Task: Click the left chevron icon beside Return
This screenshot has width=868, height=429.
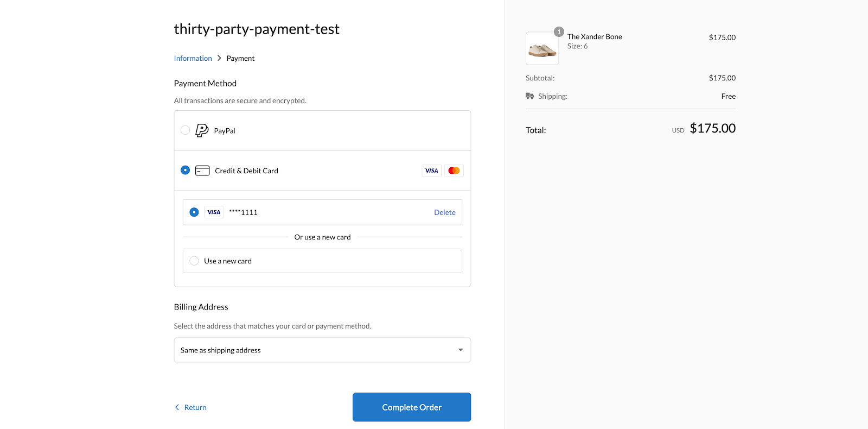Action: click(x=176, y=407)
